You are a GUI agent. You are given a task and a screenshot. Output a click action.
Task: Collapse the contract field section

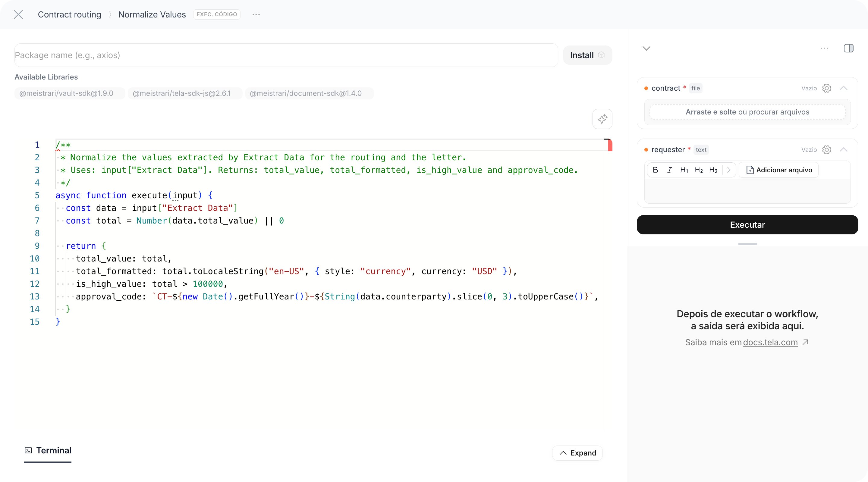point(843,88)
